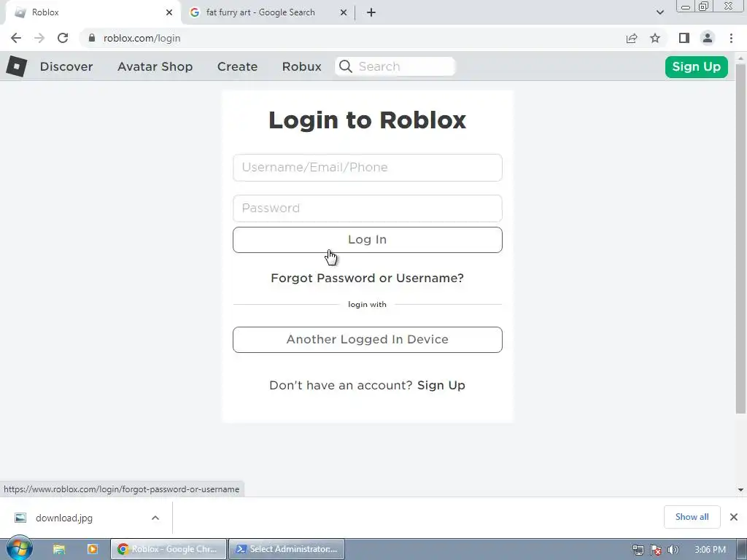
Task: Click the volume speaker tray icon
Action: [x=673, y=550]
